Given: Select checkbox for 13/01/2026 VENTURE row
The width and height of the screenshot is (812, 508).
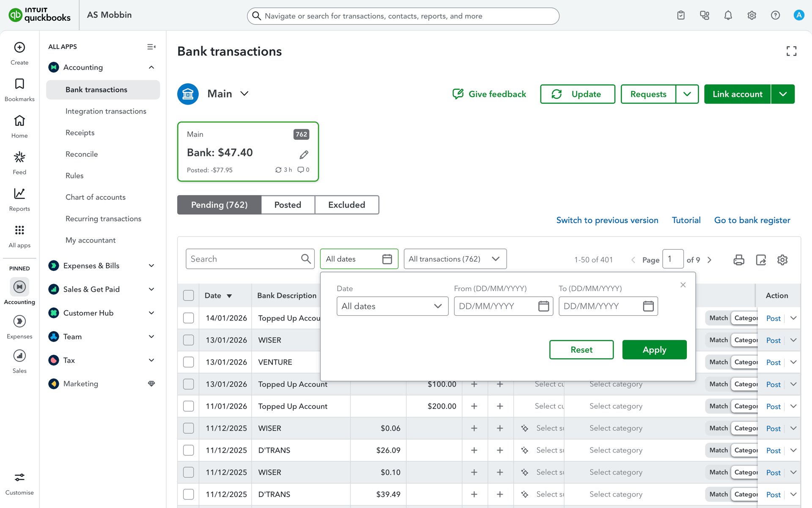Looking at the screenshot, I should (189, 362).
